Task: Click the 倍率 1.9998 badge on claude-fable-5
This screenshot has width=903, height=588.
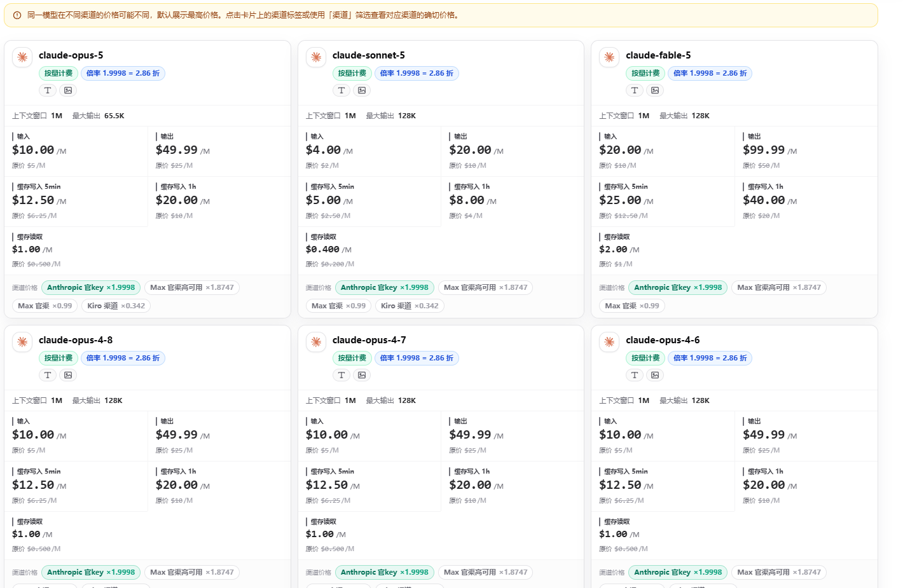Action: pyautogui.click(x=710, y=73)
